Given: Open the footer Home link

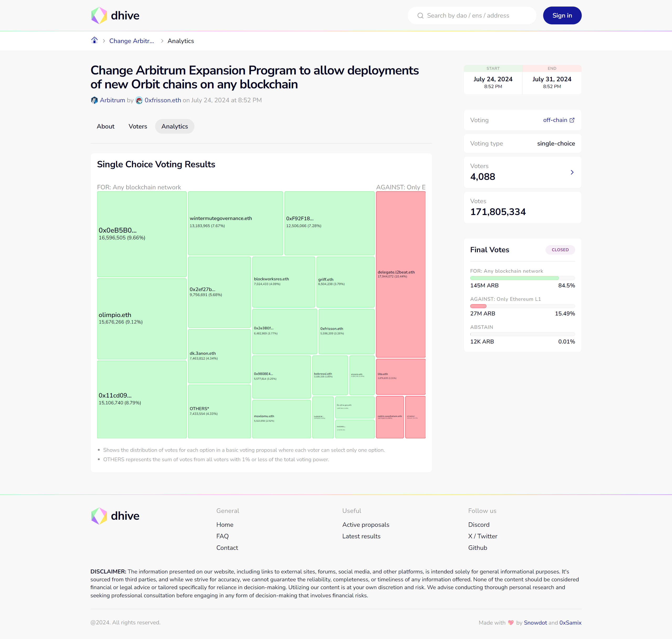Looking at the screenshot, I should pyautogui.click(x=225, y=525).
